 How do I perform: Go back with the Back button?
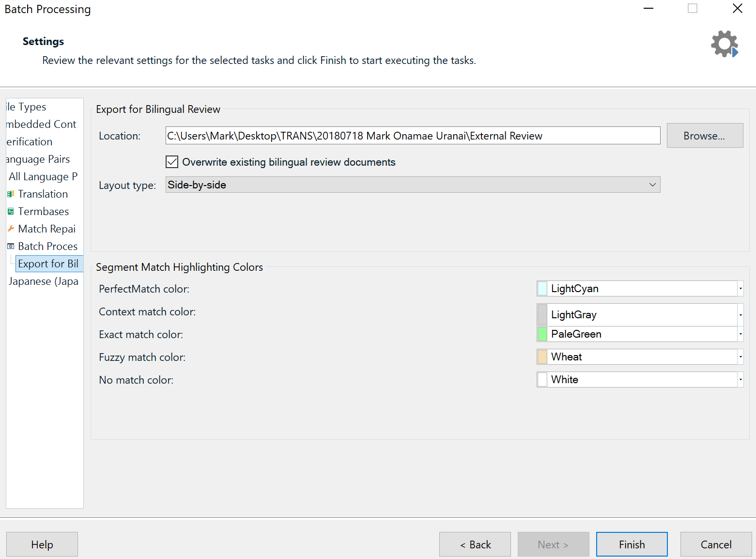pyautogui.click(x=475, y=544)
